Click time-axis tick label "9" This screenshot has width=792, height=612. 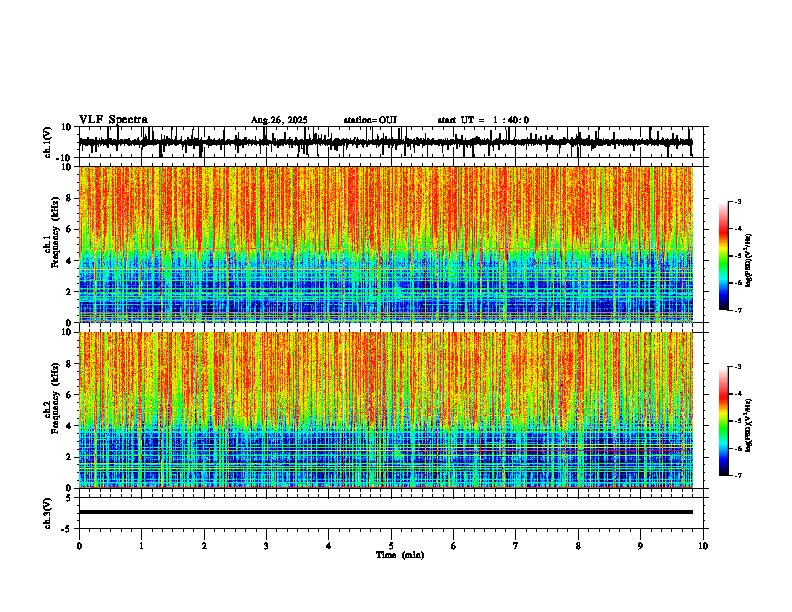(640, 546)
